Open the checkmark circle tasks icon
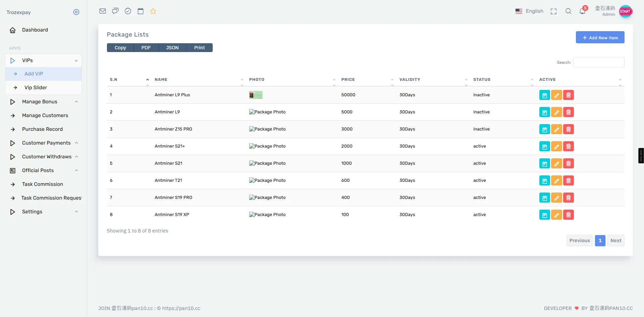 click(128, 11)
